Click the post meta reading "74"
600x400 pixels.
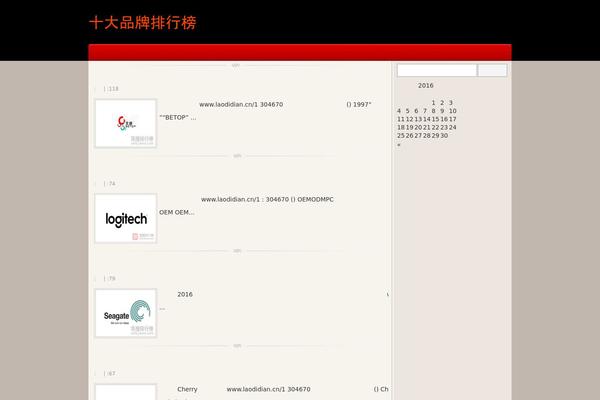(112, 184)
